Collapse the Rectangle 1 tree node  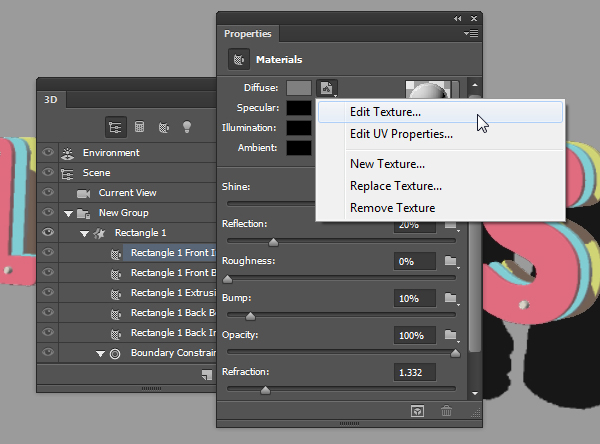84,233
